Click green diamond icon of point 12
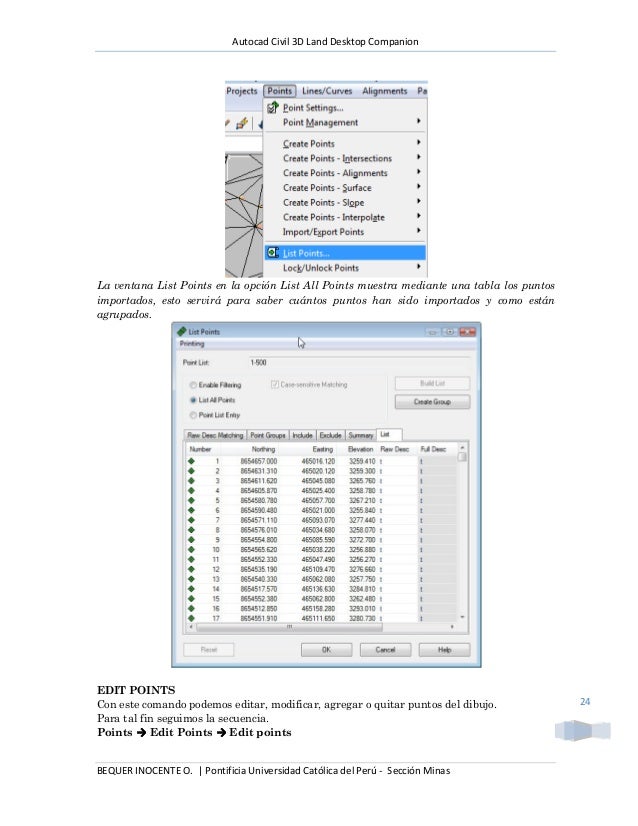Image resolution: width=638 pixels, height=826 pixels. coord(191,569)
